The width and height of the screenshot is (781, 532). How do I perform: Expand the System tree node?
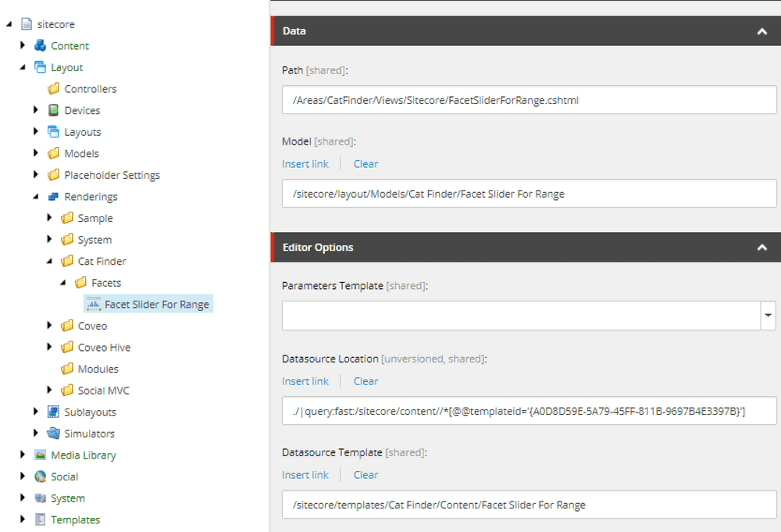tap(23, 498)
